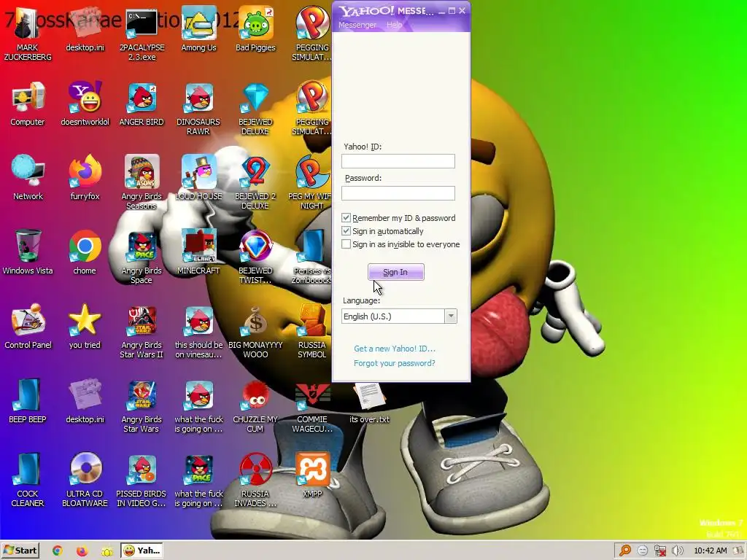The width and height of the screenshot is (747, 560).
Task: Click the Sign In button
Action: pyautogui.click(x=396, y=272)
